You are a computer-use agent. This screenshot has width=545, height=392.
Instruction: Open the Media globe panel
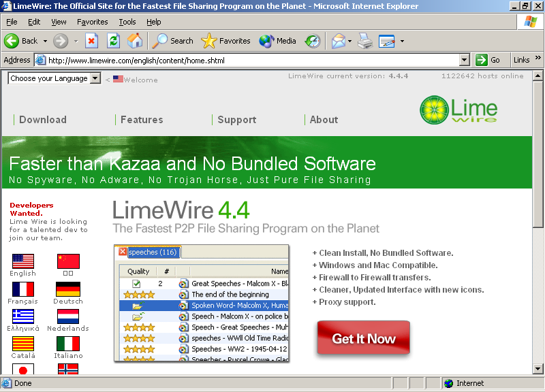pos(277,41)
